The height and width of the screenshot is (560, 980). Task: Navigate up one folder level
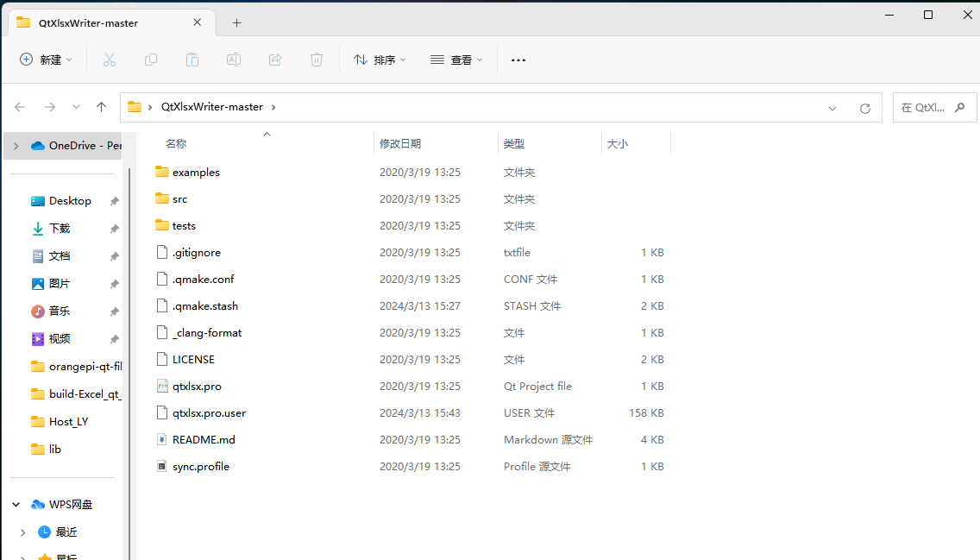[101, 107]
